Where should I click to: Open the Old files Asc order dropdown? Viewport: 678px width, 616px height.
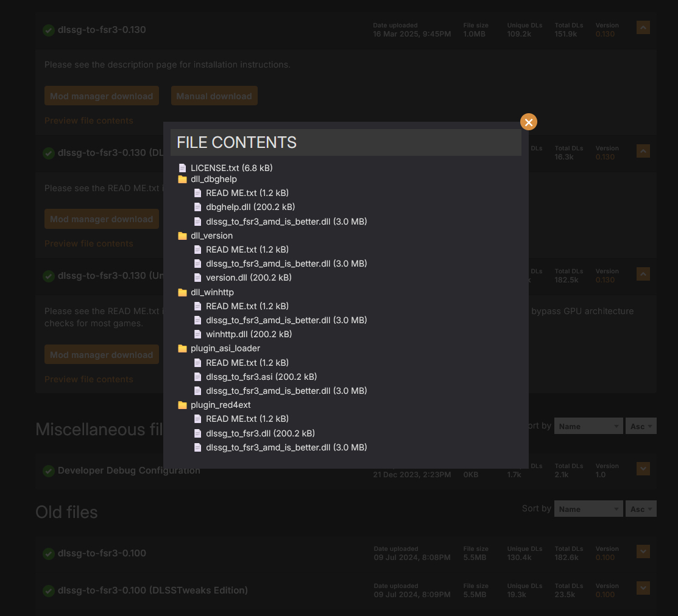tap(641, 509)
